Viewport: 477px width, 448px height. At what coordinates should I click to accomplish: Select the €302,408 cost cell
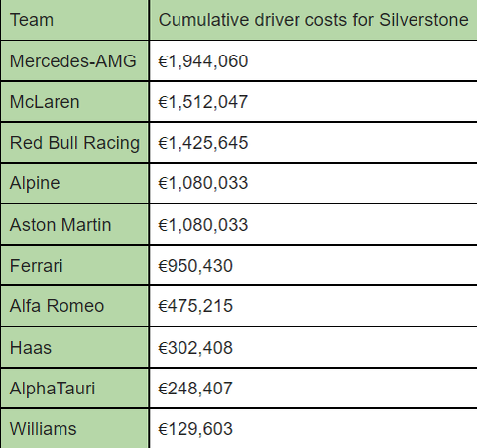click(x=313, y=348)
